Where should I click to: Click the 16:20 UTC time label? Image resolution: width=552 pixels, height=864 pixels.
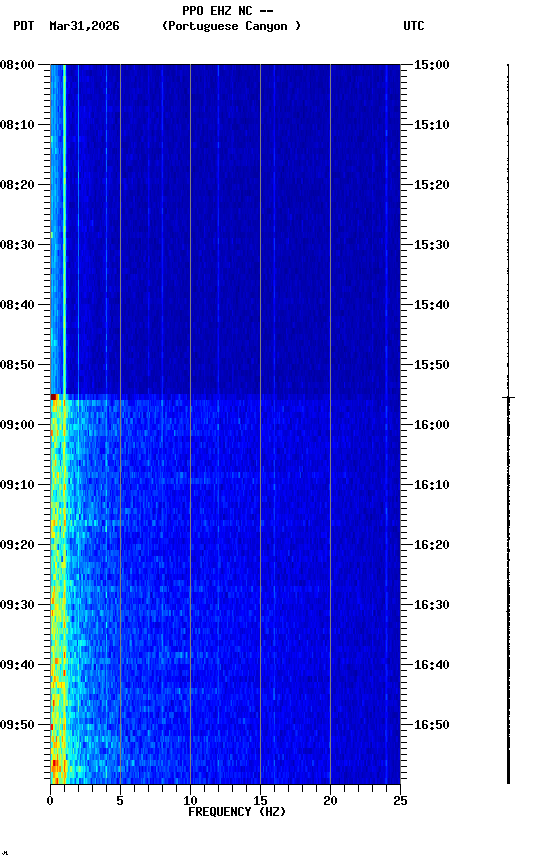(432, 546)
